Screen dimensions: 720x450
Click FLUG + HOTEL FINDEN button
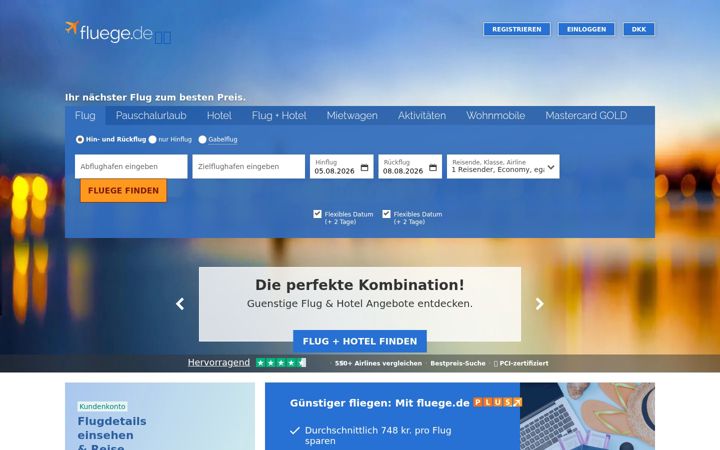click(360, 341)
